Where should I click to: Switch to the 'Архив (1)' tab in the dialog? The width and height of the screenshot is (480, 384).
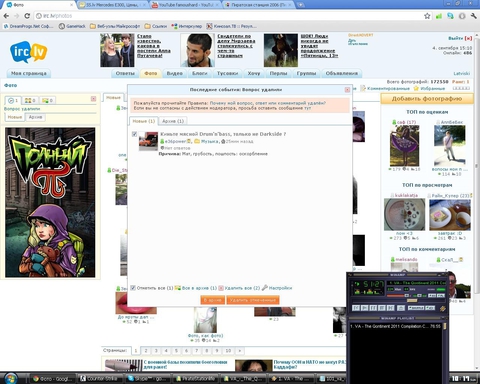coord(173,121)
